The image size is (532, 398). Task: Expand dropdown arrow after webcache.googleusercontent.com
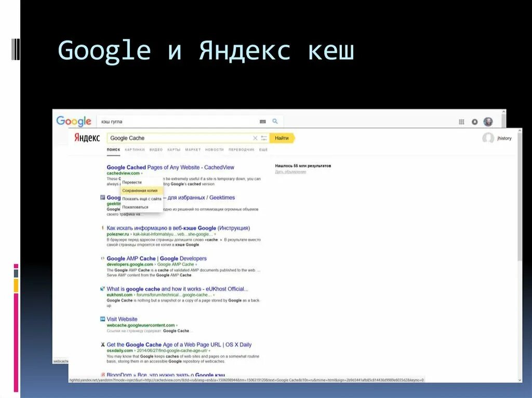(x=177, y=325)
